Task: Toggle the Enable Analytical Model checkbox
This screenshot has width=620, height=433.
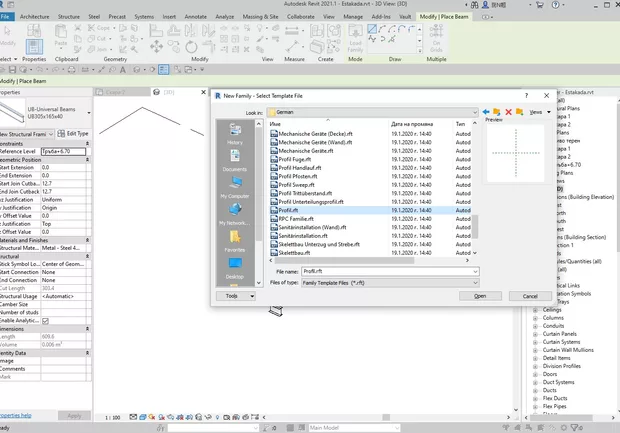Action: pyautogui.click(x=44, y=320)
